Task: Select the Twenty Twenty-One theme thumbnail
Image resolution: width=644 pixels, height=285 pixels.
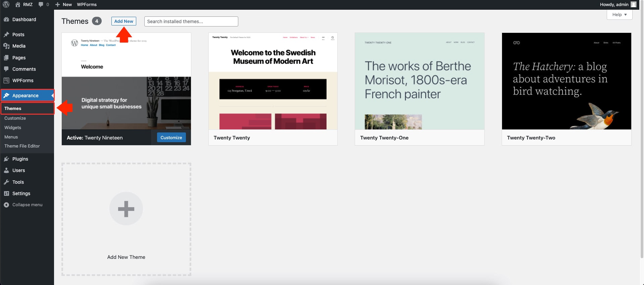Action: [x=419, y=81]
